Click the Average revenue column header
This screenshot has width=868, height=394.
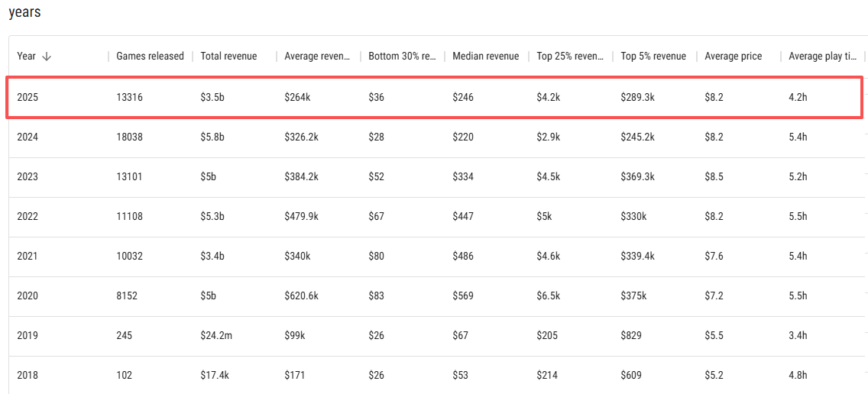pyautogui.click(x=317, y=57)
